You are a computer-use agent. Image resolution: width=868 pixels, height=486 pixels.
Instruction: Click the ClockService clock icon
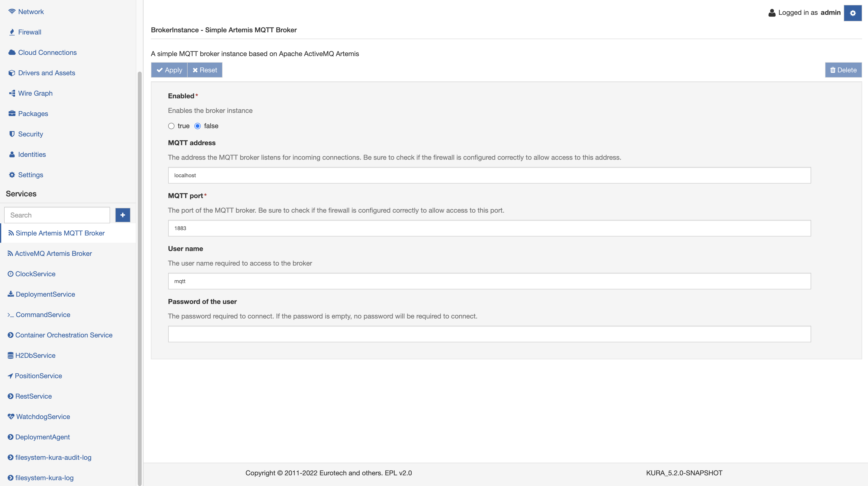[x=10, y=274]
